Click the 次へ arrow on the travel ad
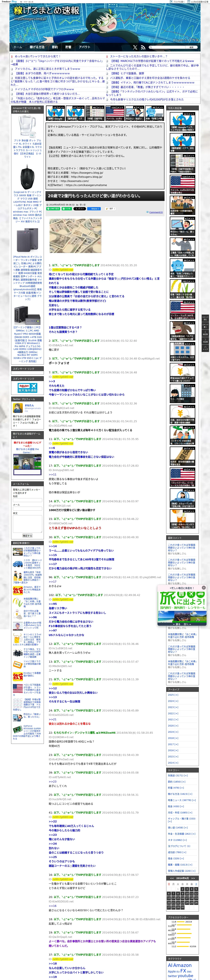Viewport: 210px width, 980px height. click(x=187, y=624)
